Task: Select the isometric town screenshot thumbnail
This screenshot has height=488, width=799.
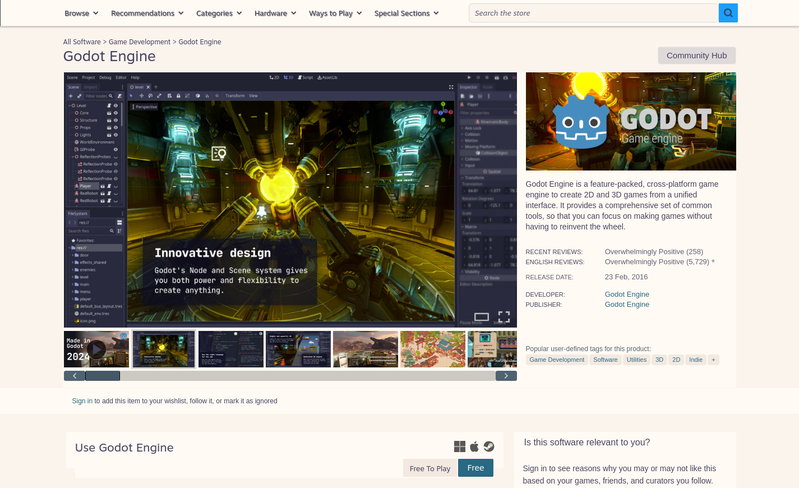Action: 433,349
